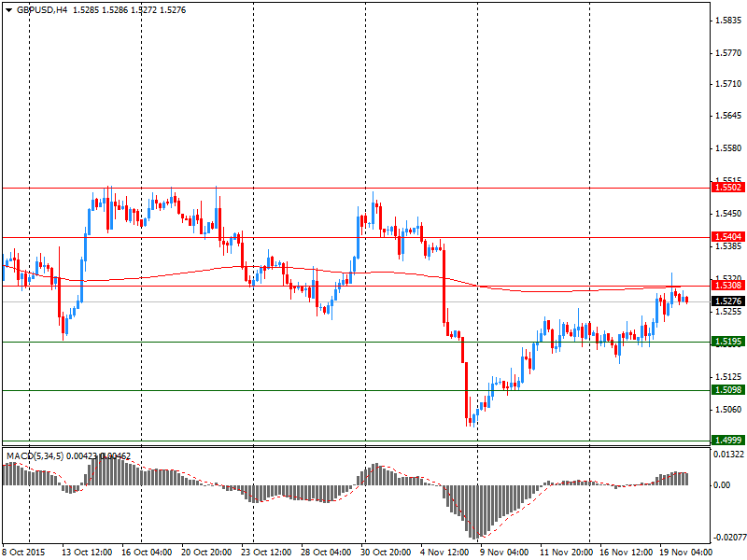Click the 1.5645 price axis value
This screenshot has height=560, width=747.
coord(728,116)
